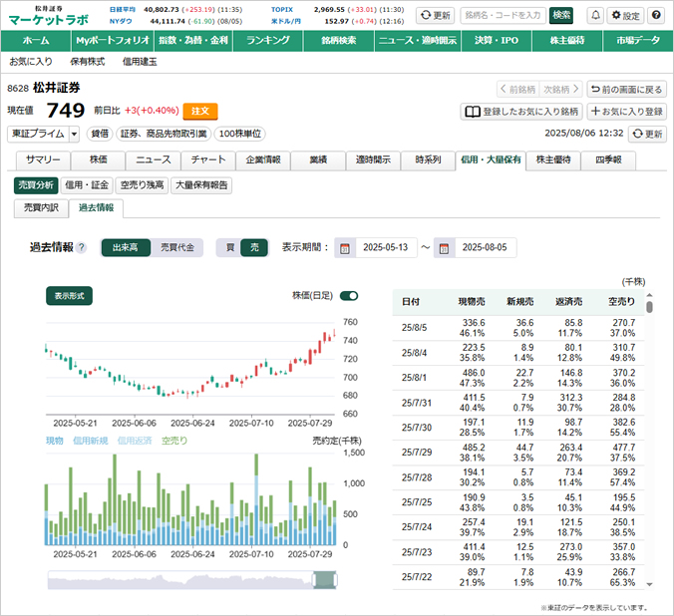The image size is (674, 616).
Task: Click the table vertical scrollbar thumb
Action: point(649,307)
